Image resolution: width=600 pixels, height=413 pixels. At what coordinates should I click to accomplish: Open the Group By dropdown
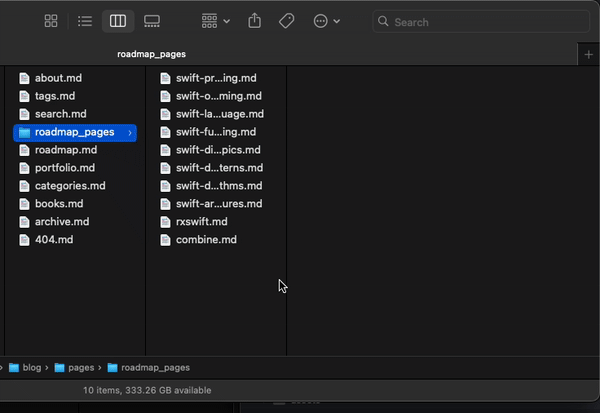point(215,21)
